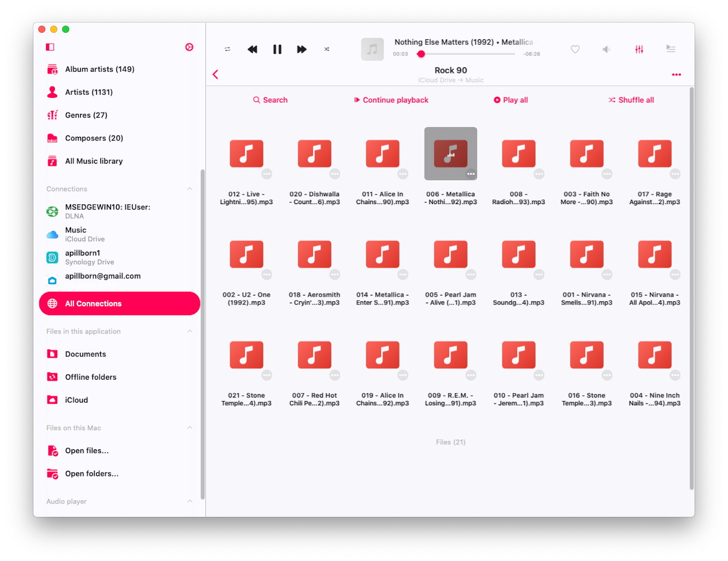Screen dimensions: 728x561
Task: Favorite the current track with the heart
Action: coord(575,49)
